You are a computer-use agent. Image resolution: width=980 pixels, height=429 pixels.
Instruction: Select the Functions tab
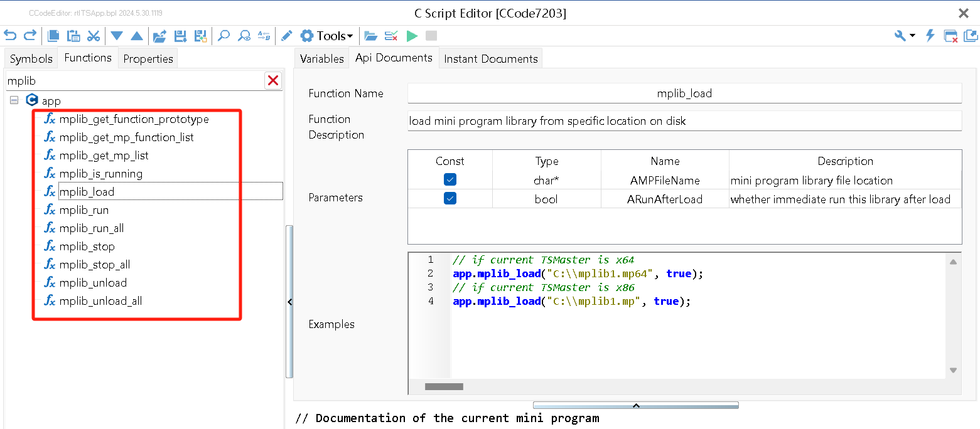pyautogui.click(x=88, y=58)
